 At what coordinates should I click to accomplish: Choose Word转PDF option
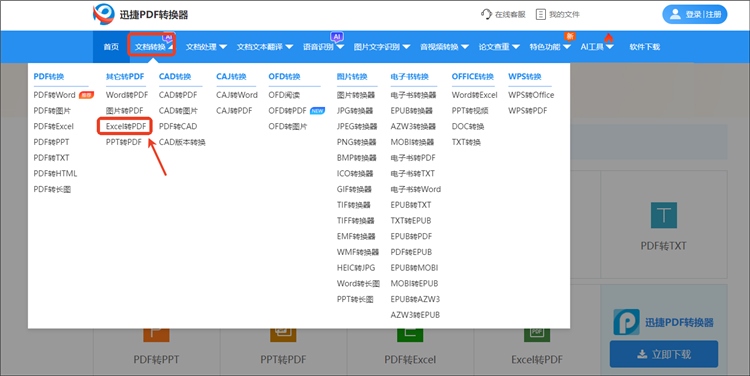[127, 95]
